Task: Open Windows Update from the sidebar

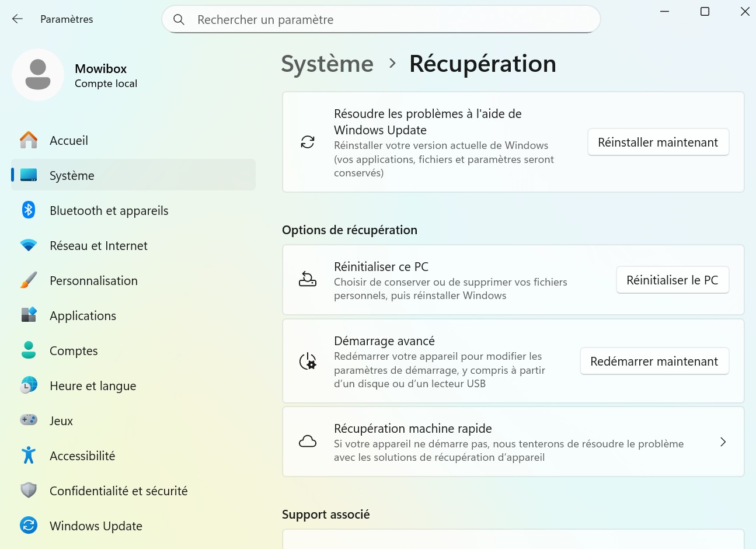Action: (96, 526)
